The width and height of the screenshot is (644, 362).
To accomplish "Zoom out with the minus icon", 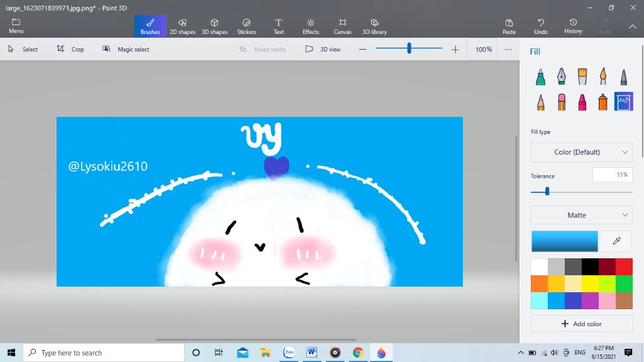I will click(x=363, y=49).
